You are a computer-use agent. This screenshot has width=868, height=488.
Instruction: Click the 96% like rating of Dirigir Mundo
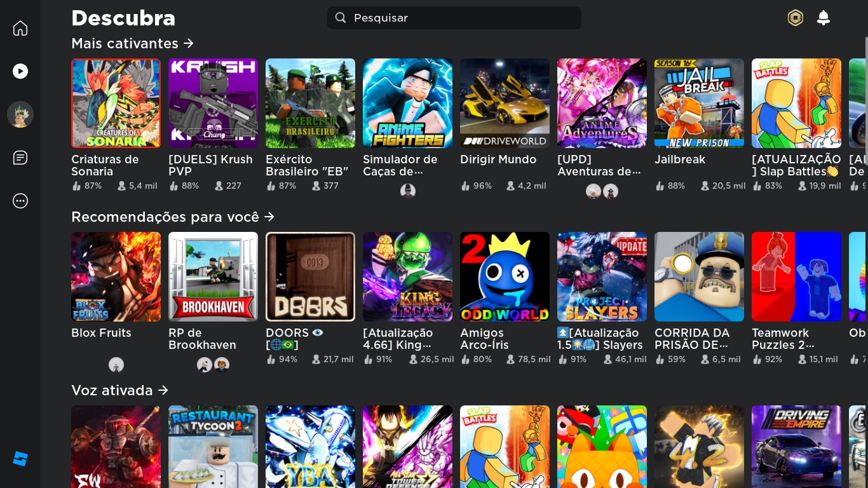tap(477, 186)
